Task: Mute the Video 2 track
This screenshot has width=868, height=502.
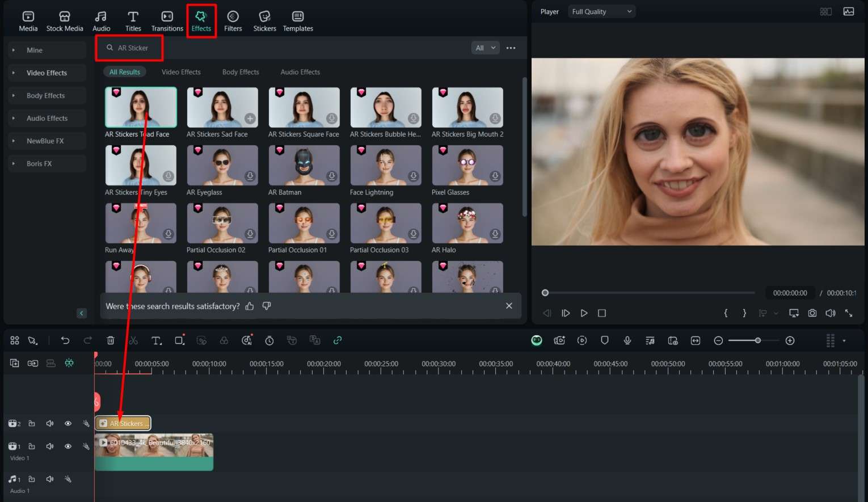Action: pos(50,424)
